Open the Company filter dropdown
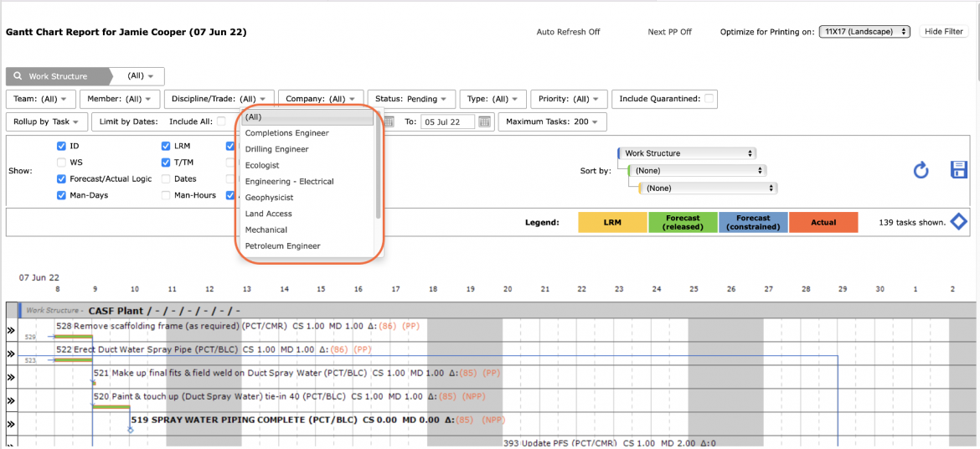980x449 pixels. 321,99
